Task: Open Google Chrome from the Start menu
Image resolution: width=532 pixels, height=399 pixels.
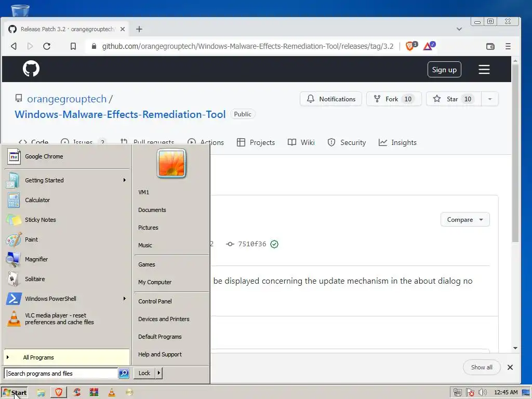Action: point(67,156)
